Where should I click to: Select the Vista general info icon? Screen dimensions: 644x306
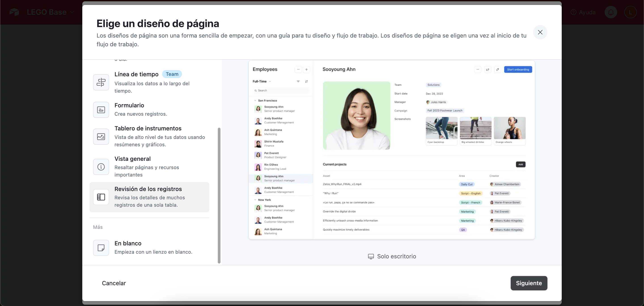(101, 167)
